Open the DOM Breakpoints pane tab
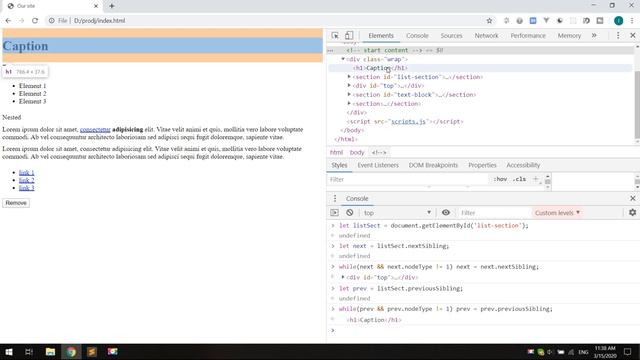640x360 pixels. coord(433,165)
